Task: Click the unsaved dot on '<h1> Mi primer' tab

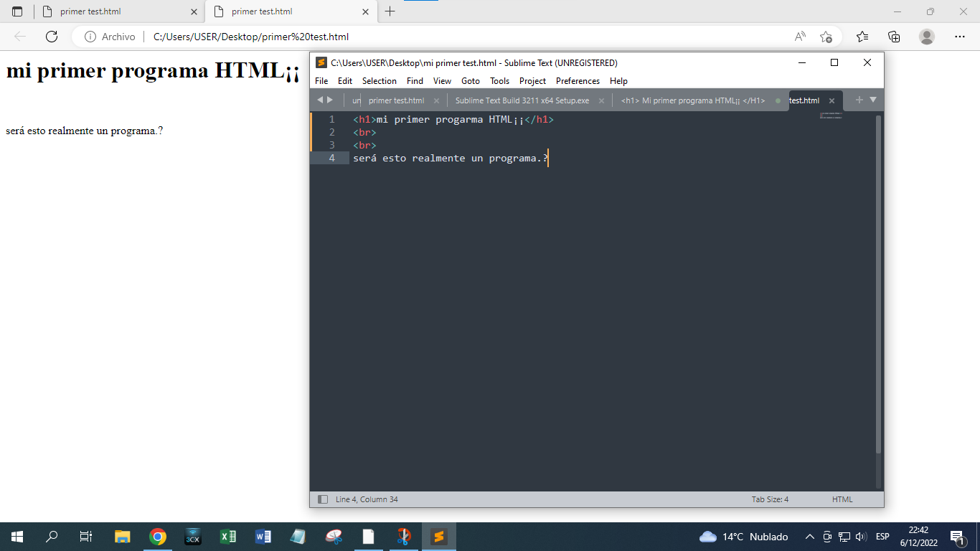Action: 778,100
